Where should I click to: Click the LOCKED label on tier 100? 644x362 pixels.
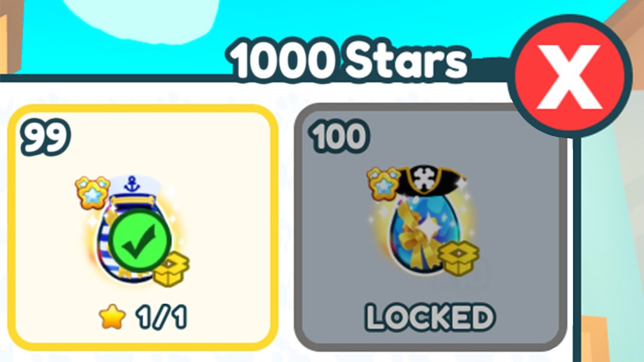click(x=429, y=318)
